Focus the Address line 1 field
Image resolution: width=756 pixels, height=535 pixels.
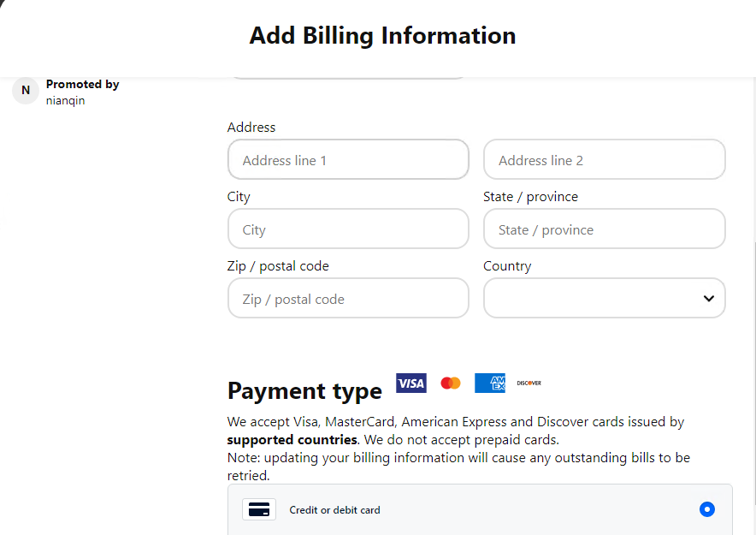tap(348, 160)
